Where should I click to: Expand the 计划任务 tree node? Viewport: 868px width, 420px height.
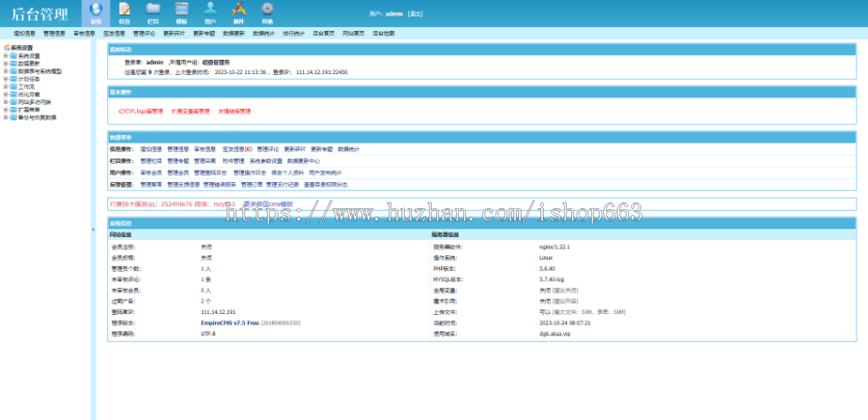5,79
